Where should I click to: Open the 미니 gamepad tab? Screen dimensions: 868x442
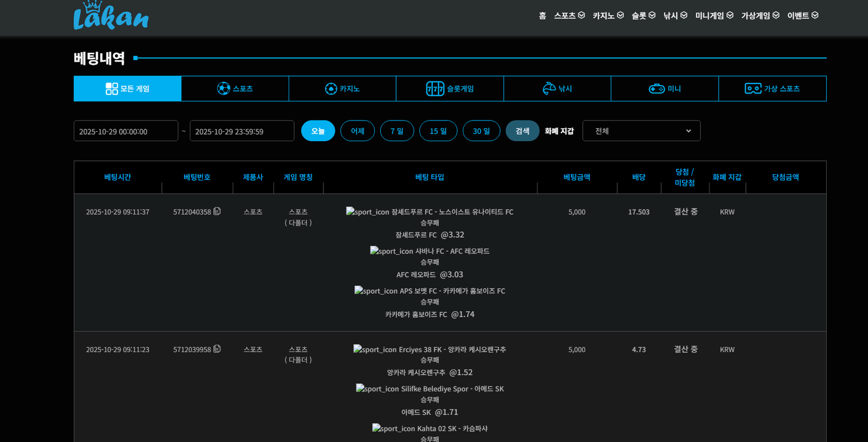[x=665, y=89]
